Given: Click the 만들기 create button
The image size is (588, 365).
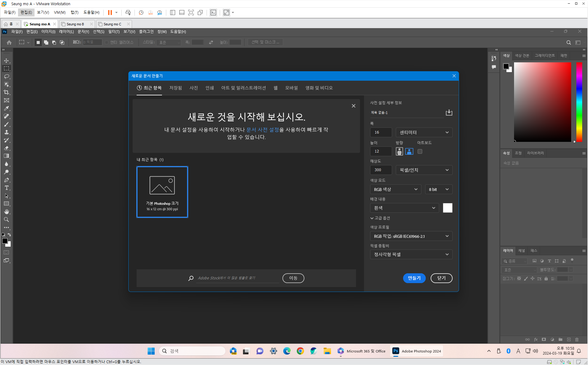Looking at the screenshot, I should click(x=414, y=278).
